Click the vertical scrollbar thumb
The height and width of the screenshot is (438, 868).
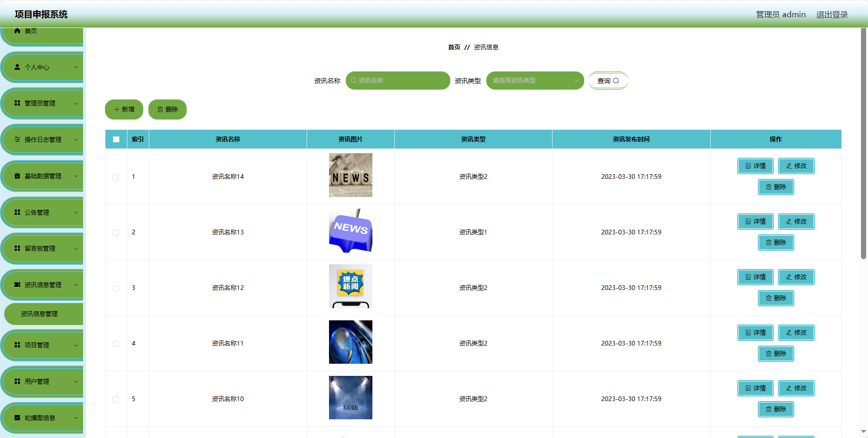(863, 143)
